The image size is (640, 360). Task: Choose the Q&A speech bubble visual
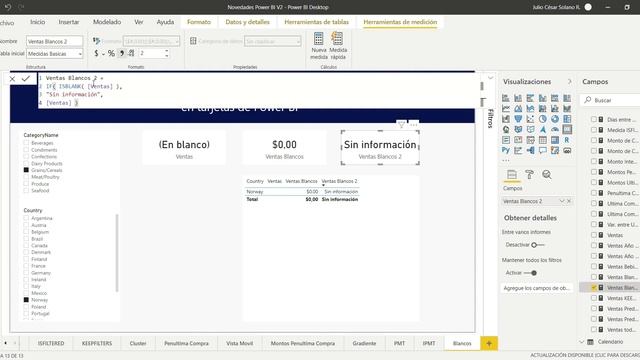pyautogui.click(x=542, y=150)
